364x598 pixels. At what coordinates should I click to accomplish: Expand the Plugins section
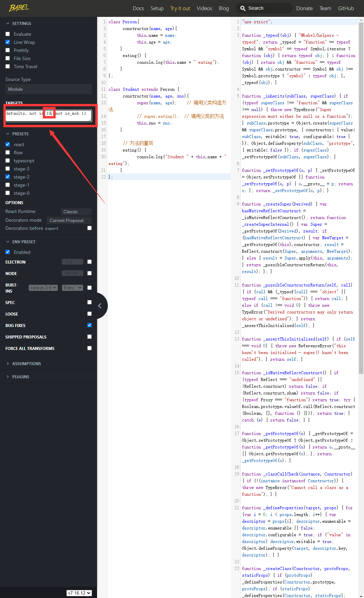(8, 377)
